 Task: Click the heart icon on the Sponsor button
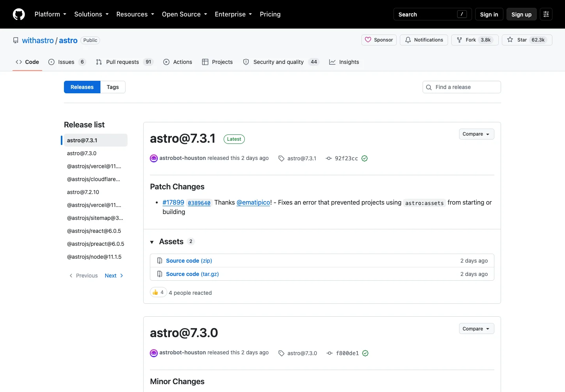(368, 40)
